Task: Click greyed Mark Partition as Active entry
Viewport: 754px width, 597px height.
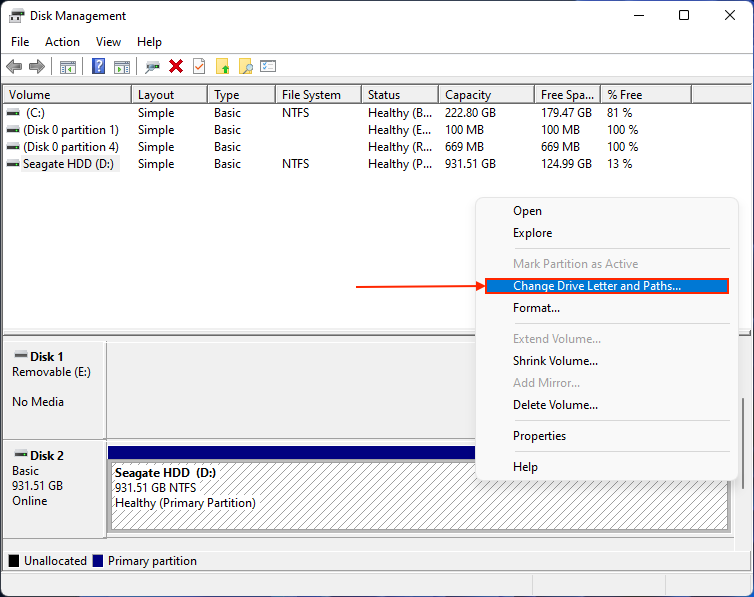Action: click(x=606, y=264)
